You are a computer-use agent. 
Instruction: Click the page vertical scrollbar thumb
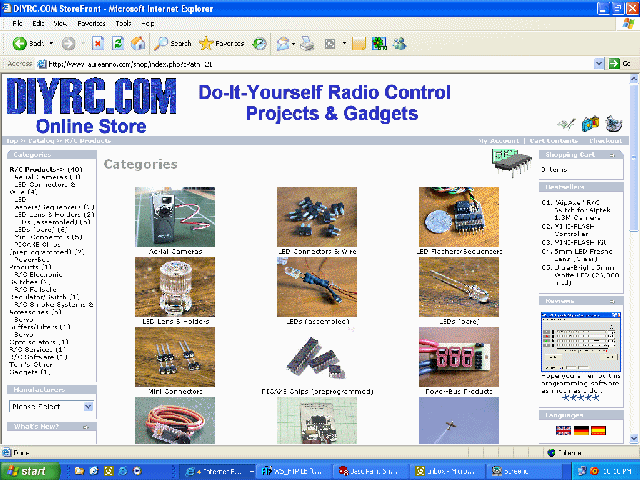click(x=633, y=158)
